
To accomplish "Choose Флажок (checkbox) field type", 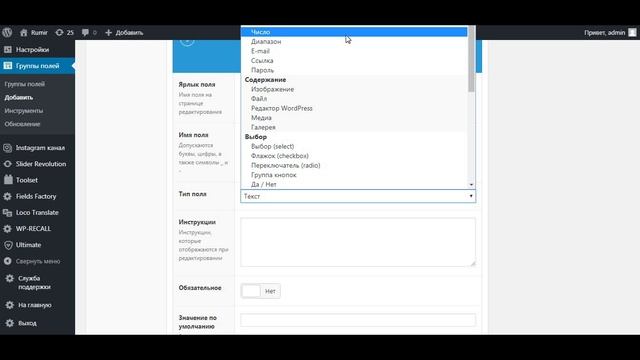I will 354,156.
